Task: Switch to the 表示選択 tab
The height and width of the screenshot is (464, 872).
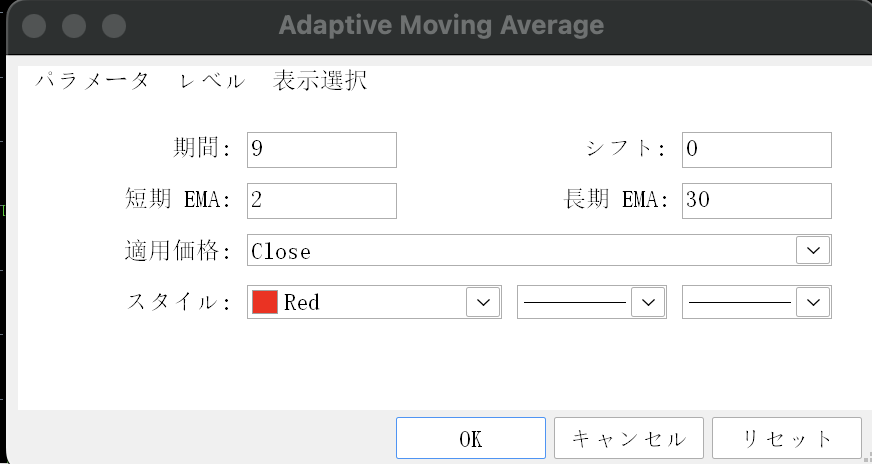Action: coord(320,82)
